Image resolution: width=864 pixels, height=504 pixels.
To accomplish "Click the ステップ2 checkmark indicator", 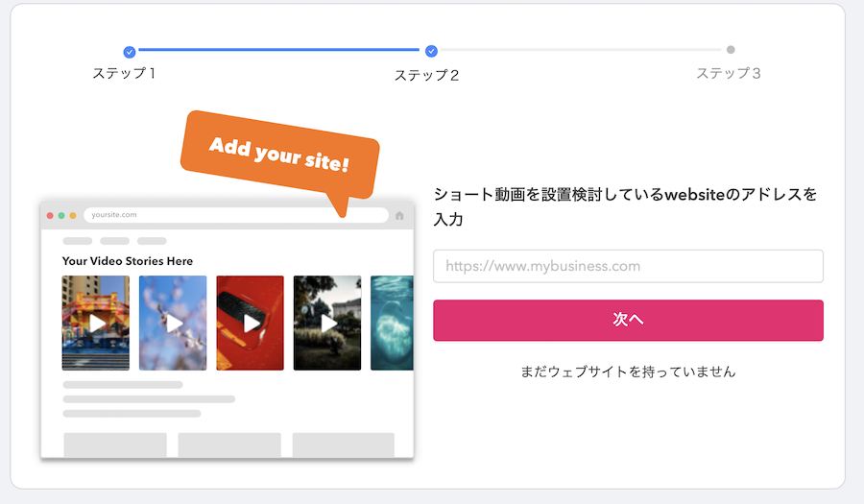I will (x=431, y=51).
